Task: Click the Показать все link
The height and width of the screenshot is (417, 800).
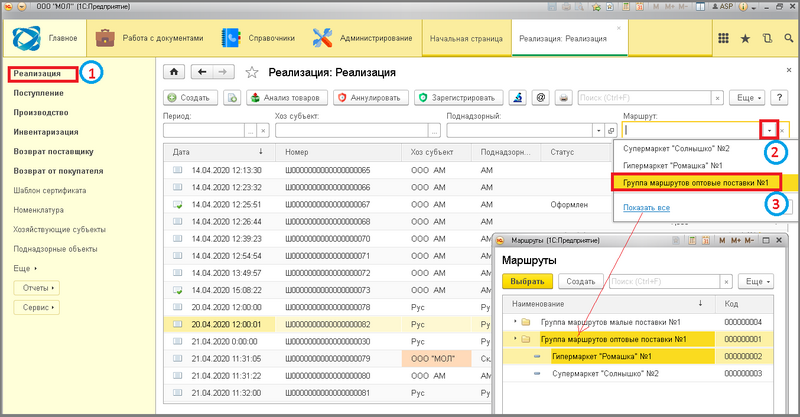Action: tap(646, 208)
